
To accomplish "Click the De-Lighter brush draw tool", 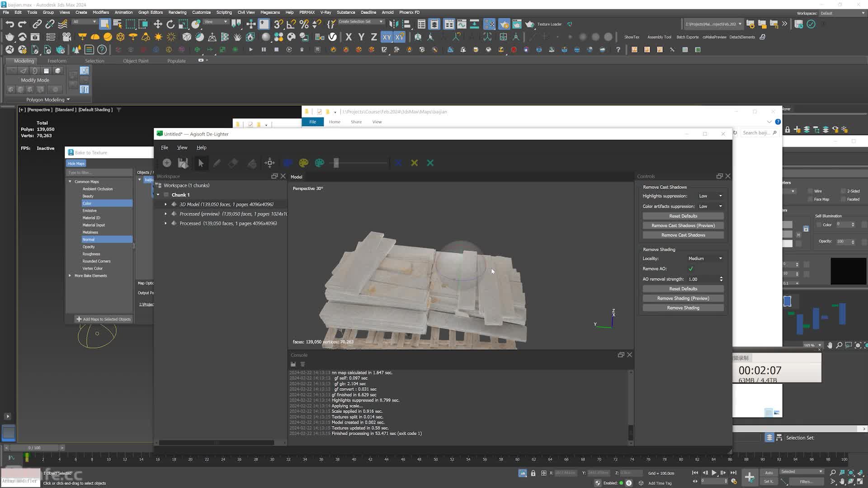I will tap(217, 163).
